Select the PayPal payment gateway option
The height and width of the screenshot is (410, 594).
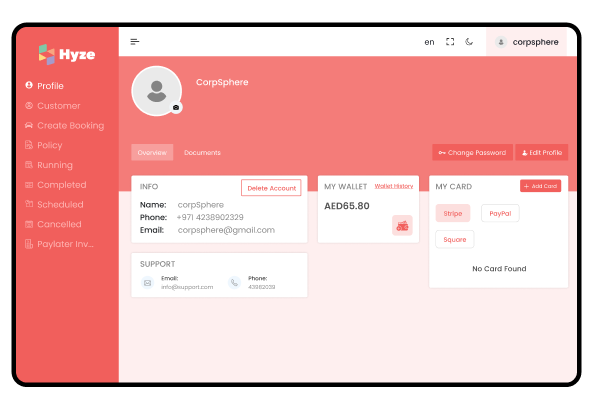tap(500, 213)
